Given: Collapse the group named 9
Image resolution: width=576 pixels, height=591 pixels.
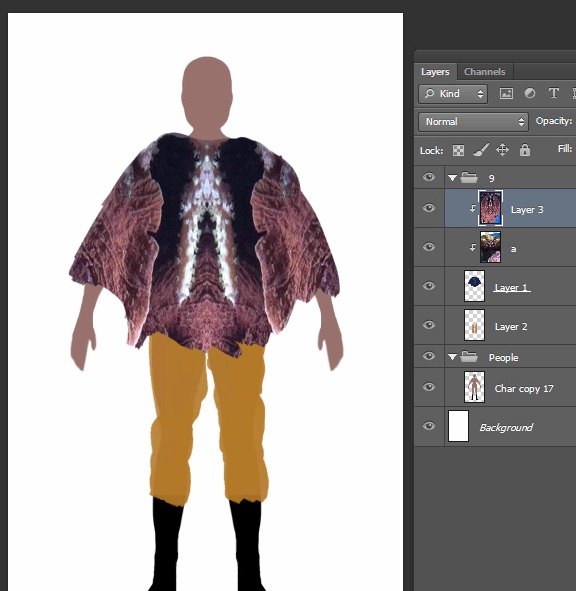Looking at the screenshot, I should tap(452, 178).
